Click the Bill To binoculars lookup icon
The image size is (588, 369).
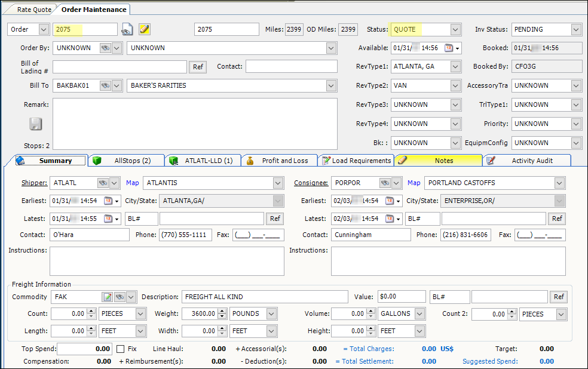tap(106, 86)
